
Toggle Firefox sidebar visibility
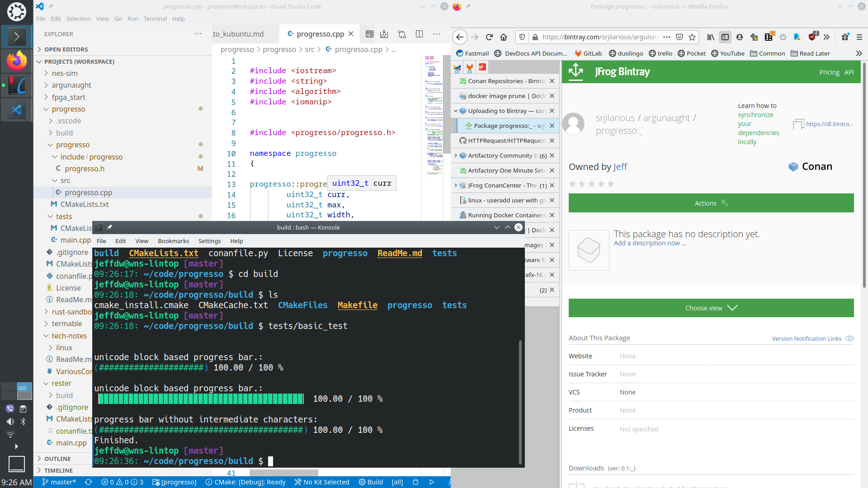[725, 37]
